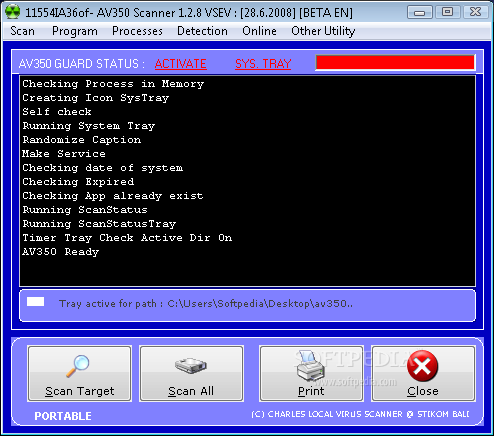Click the red X Close icon
The height and width of the screenshot is (436, 494).
point(423,366)
